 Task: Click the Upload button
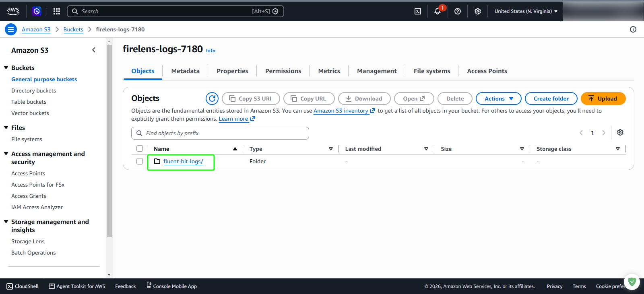(603, 99)
